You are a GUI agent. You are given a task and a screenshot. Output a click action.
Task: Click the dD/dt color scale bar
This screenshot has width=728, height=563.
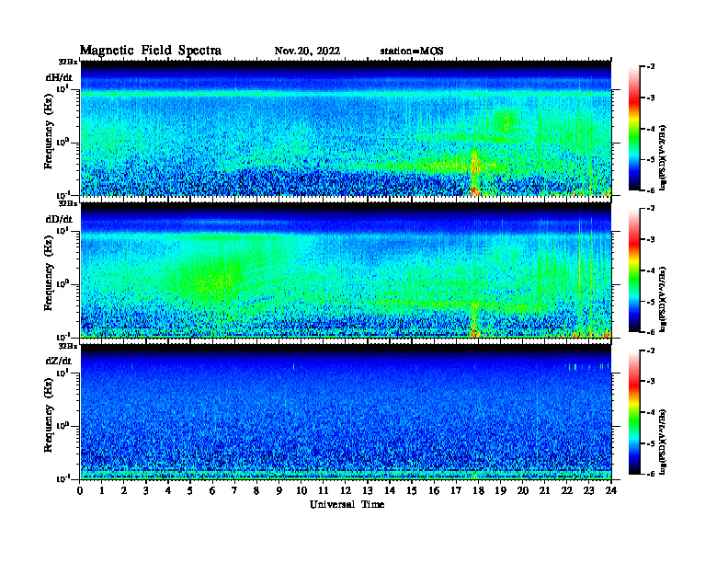634,270
